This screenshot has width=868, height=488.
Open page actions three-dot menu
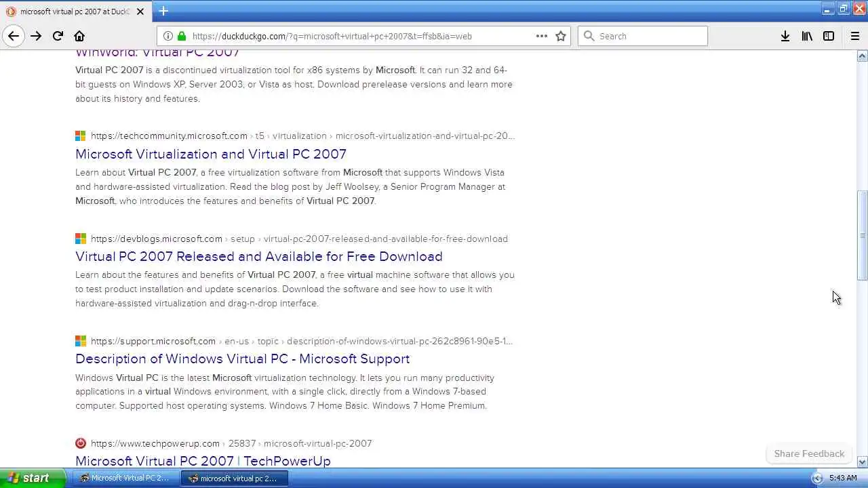(x=542, y=36)
